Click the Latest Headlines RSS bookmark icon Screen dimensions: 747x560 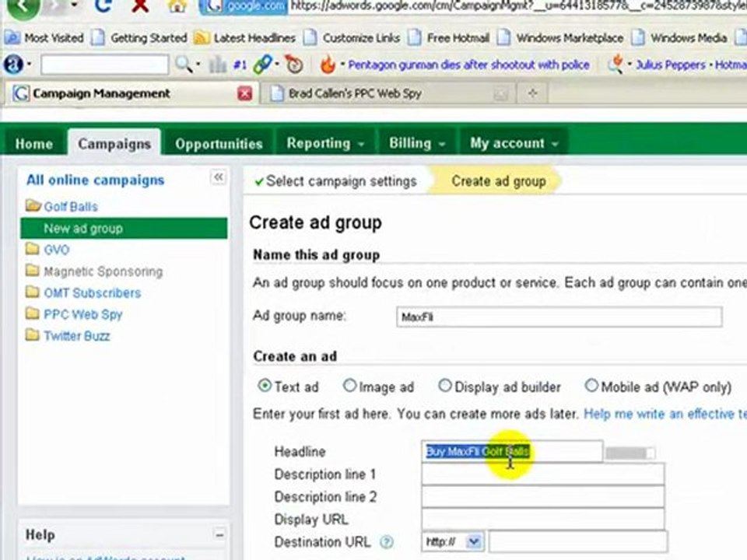coord(201,37)
